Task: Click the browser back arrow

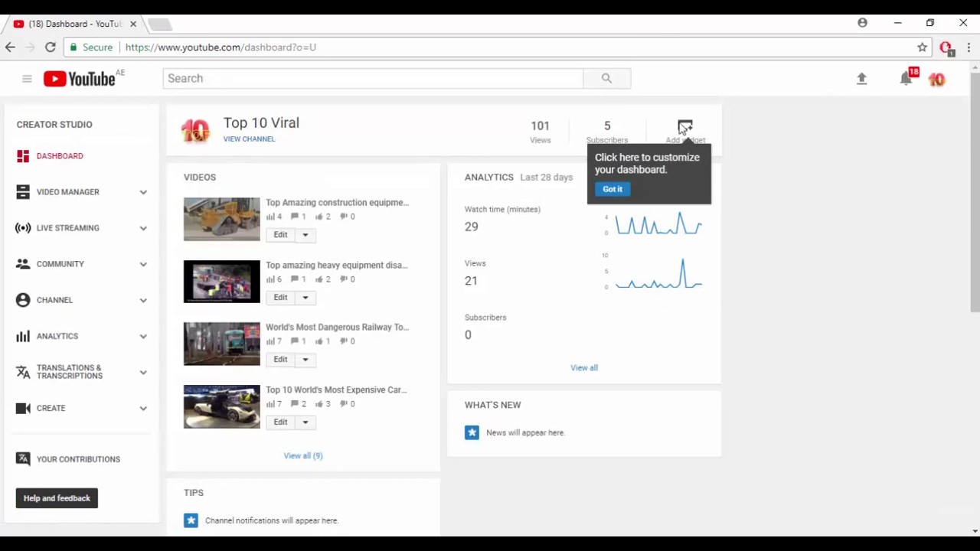Action: [10, 47]
